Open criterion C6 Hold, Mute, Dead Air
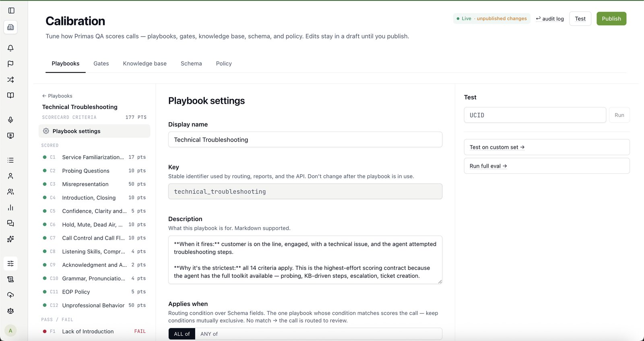 94,224
